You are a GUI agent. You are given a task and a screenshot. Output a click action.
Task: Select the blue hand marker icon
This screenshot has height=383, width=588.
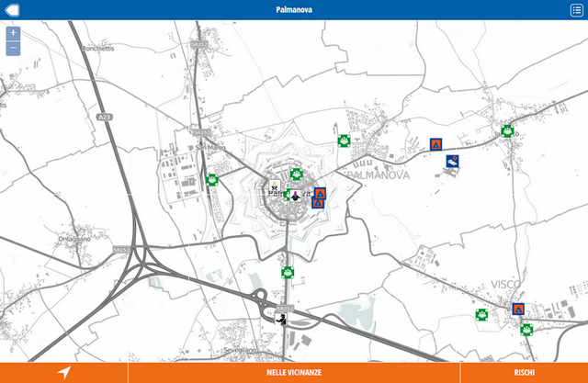click(x=451, y=162)
